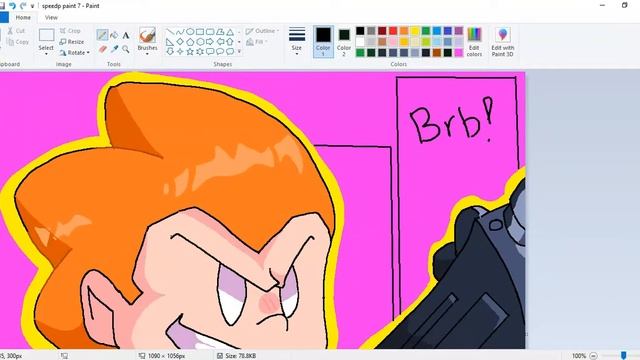Screen dimensions: 640x360
Task: Pick the yellow palette swatch
Action: pos(415,31)
